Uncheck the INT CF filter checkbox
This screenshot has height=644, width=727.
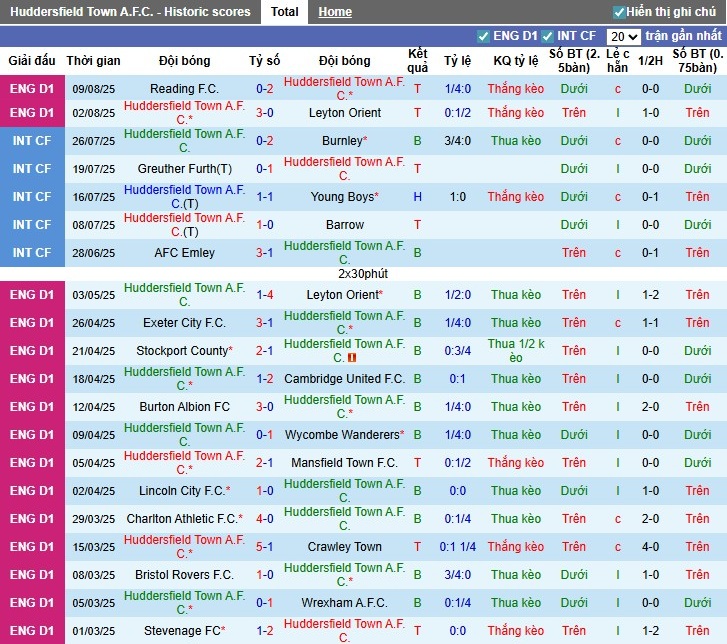point(547,36)
